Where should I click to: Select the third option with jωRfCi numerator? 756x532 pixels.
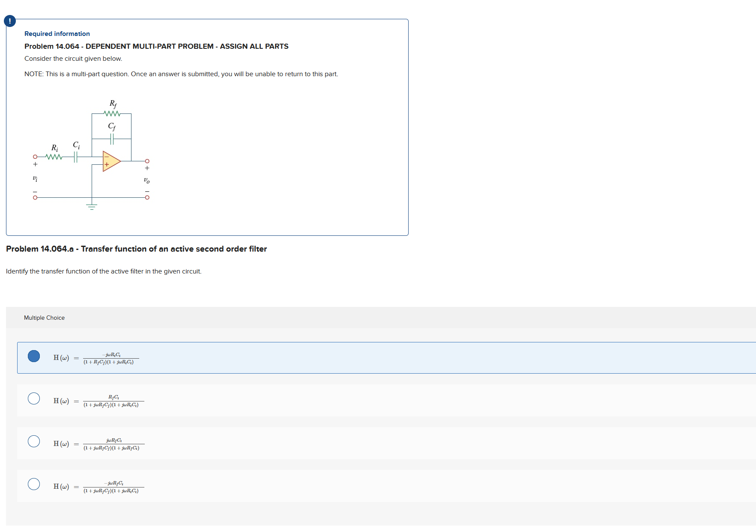(x=34, y=441)
